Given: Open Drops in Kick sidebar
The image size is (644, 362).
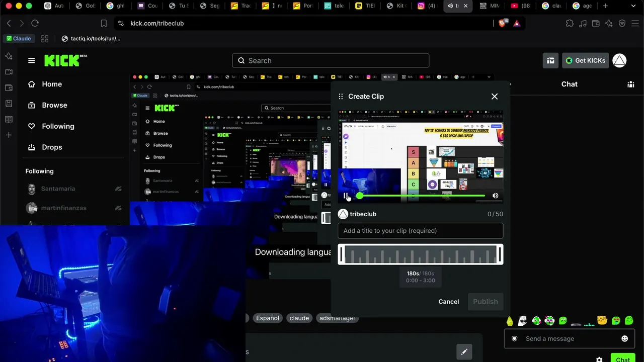Looking at the screenshot, I should (x=45, y=147).
